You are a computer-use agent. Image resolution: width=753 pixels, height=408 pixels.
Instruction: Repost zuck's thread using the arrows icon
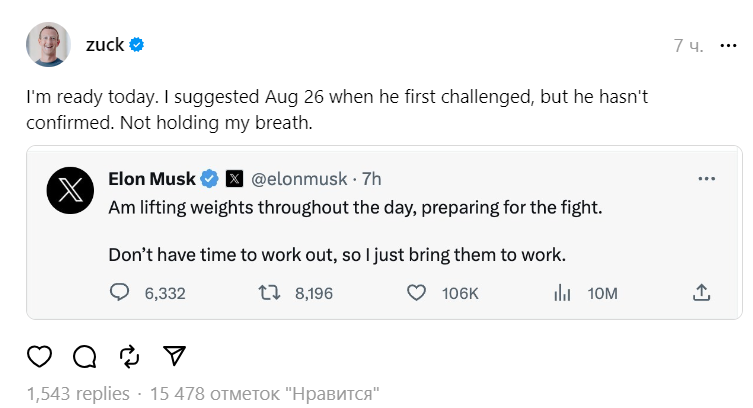tap(129, 356)
